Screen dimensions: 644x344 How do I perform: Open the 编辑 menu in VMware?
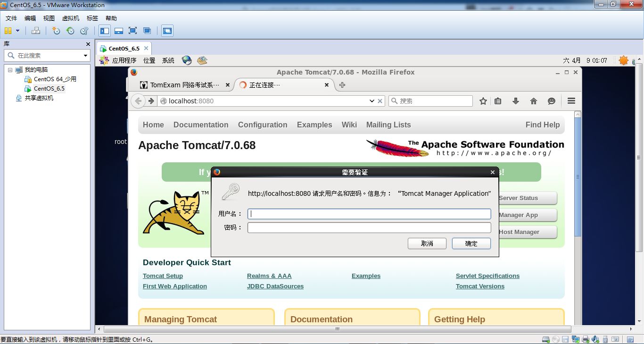(30, 18)
